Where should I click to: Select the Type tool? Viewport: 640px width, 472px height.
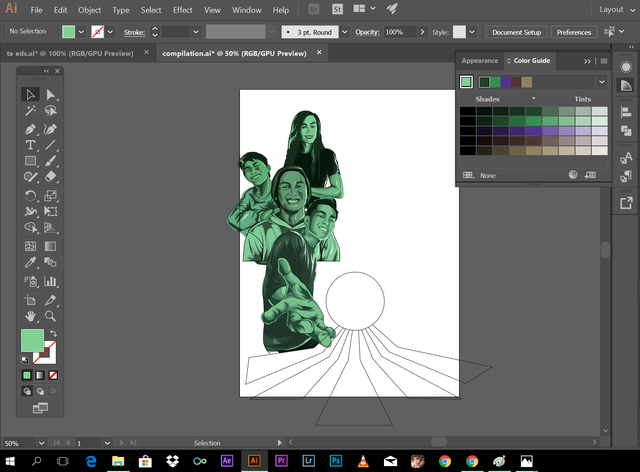point(30,145)
